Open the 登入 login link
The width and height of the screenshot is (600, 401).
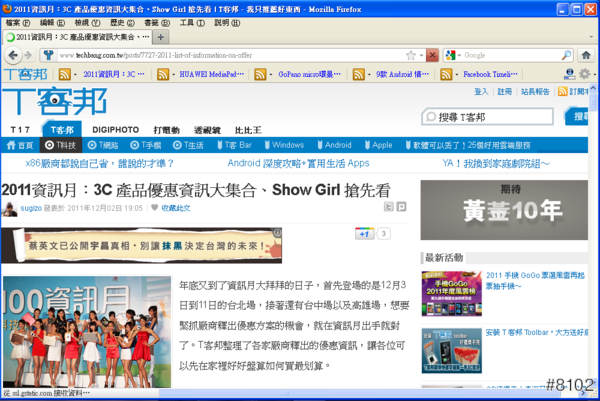481,91
